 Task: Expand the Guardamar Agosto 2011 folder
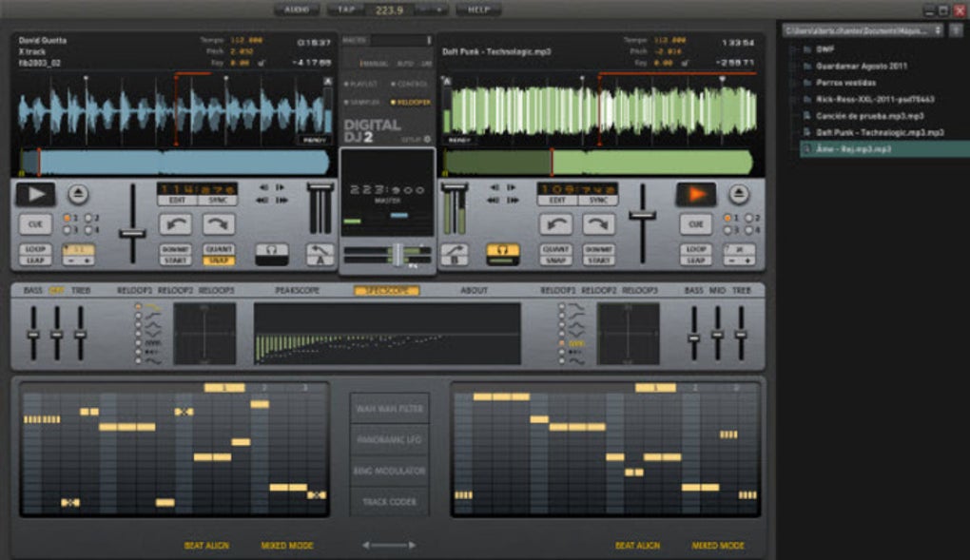794,66
